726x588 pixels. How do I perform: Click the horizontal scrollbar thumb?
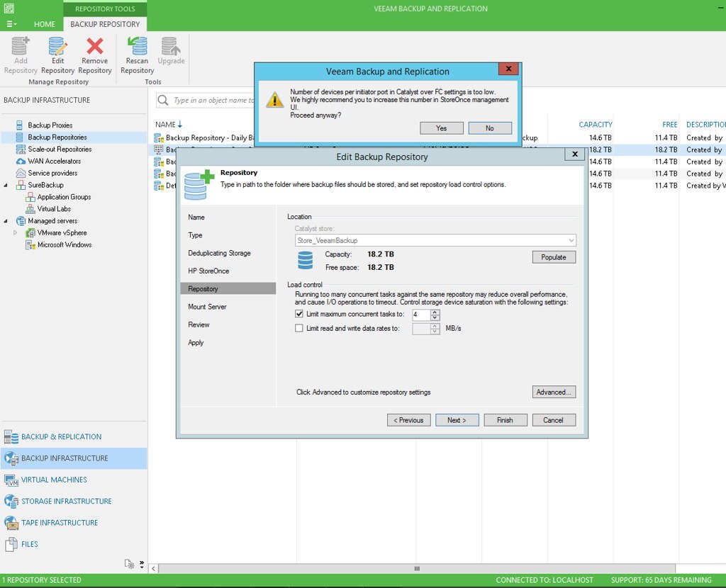[x=417, y=569]
